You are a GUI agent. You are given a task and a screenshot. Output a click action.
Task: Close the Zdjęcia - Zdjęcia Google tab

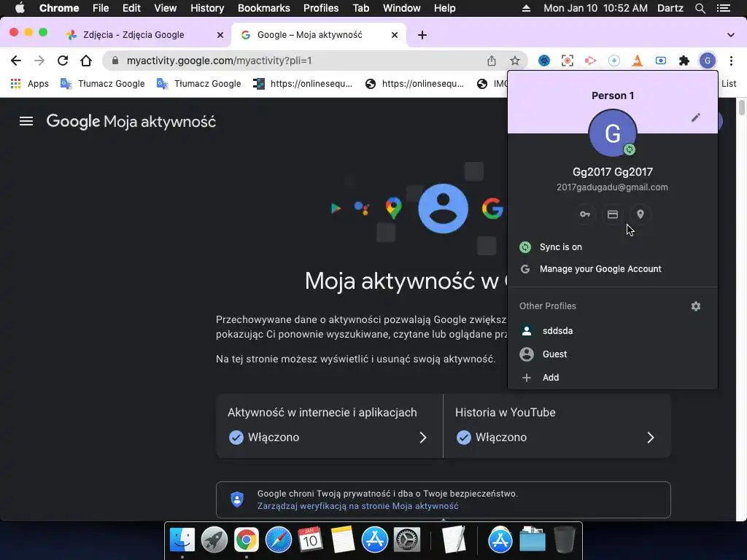click(220, 35)
